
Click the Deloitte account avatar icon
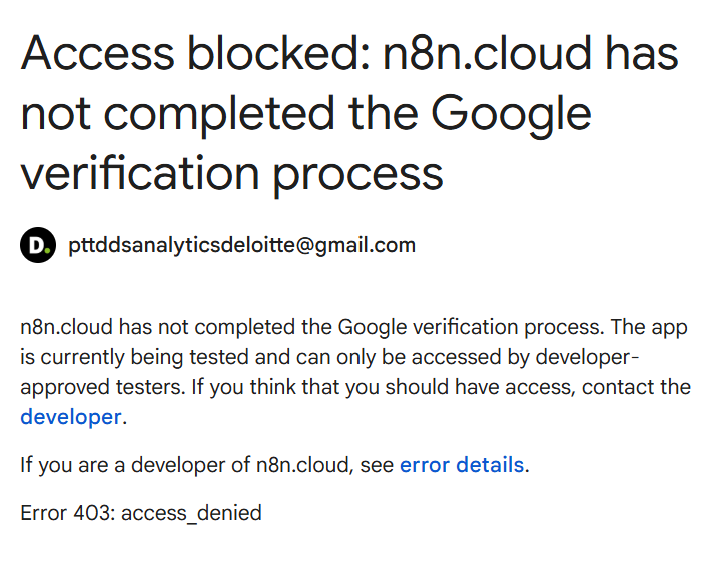(x=38, y=245)
